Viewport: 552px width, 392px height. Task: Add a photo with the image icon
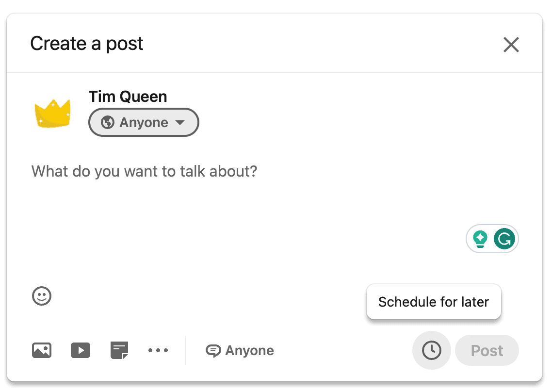point(42,350)
